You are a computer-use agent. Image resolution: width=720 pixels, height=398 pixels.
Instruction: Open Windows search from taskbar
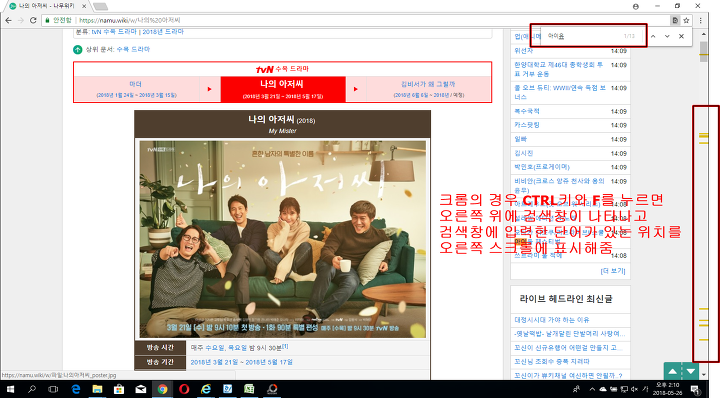pos(32,389)
